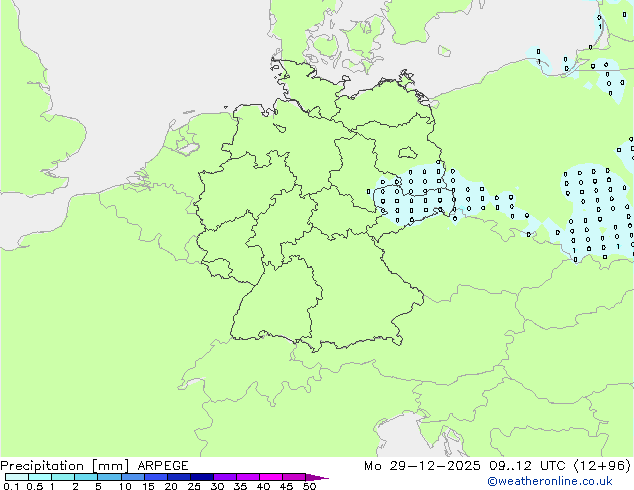
Task: Click the '10' legend label
Action: coord(125,486)
